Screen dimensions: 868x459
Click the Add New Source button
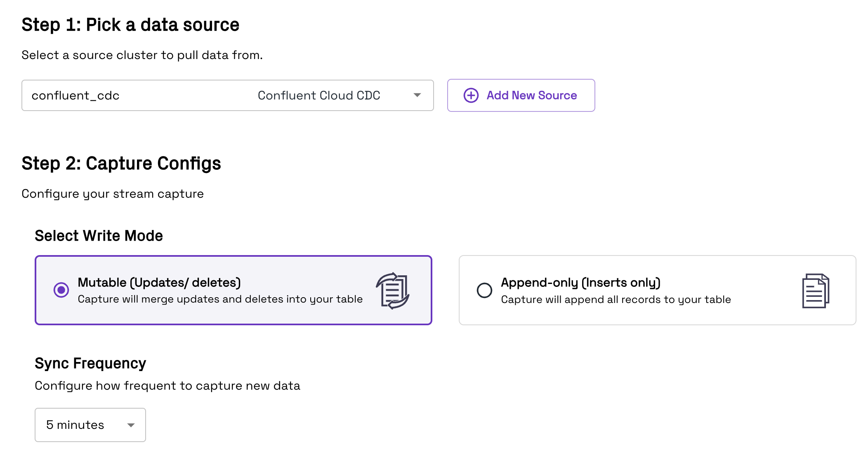521,95
